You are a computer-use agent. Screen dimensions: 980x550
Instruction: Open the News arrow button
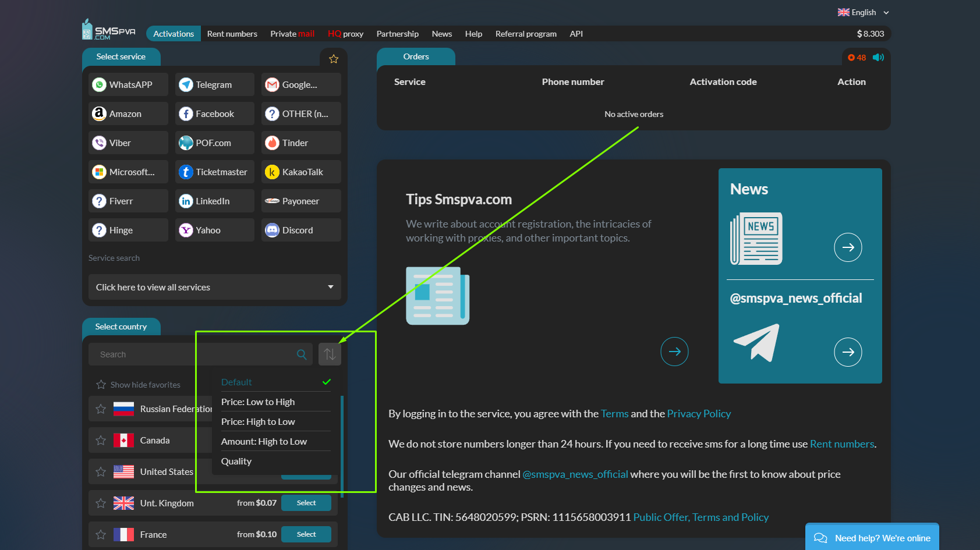(x=848, y=247)
